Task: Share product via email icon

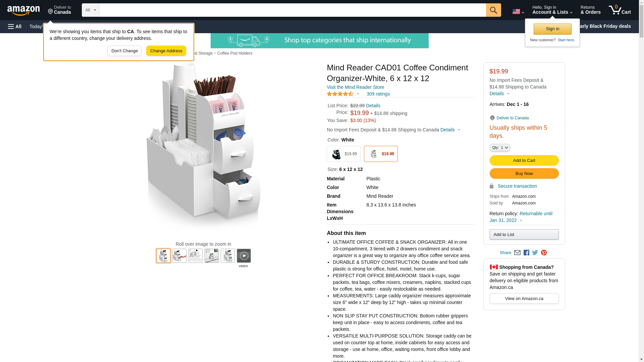Action: point(517,253)
